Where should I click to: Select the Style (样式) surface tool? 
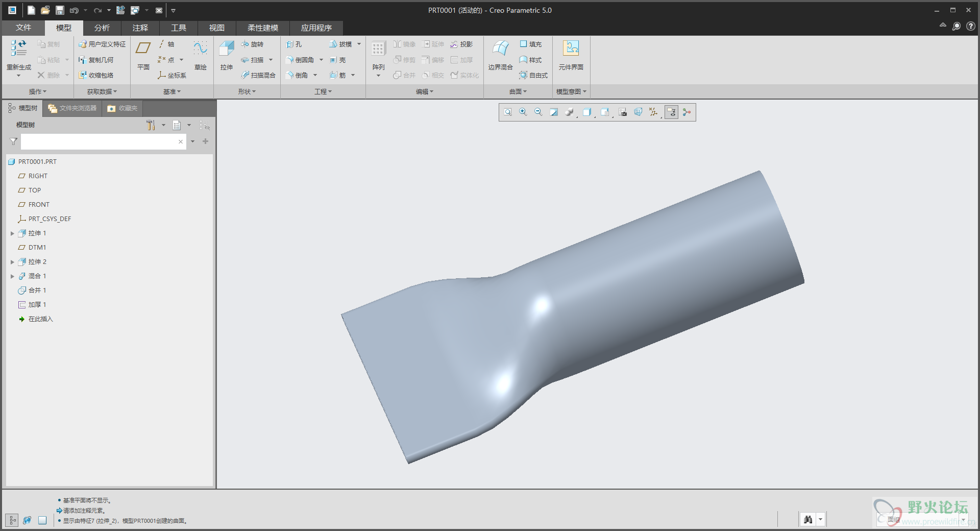point(531,60)
